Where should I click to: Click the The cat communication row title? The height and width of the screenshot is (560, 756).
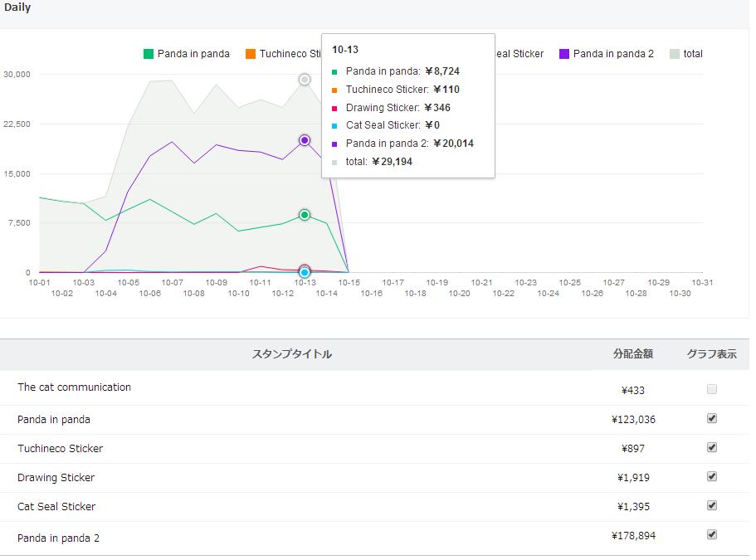[74, 387]
